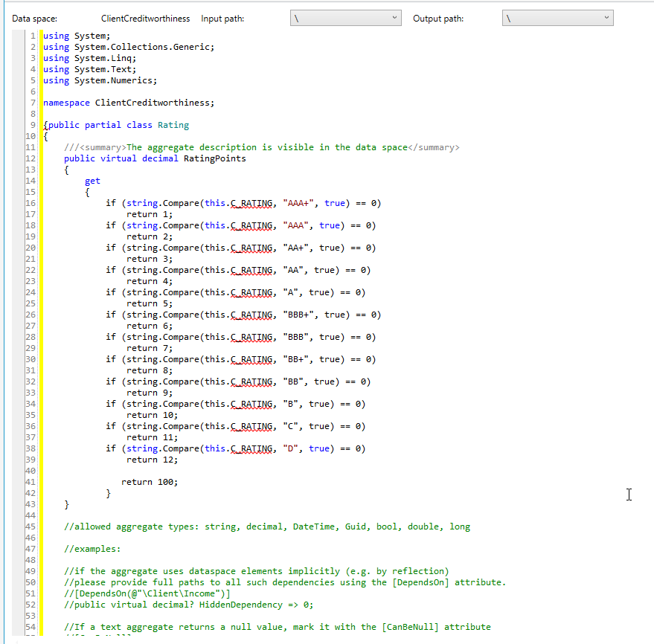
Task: Click the 'allowed aggregate types' comment line
Action: 267,527
